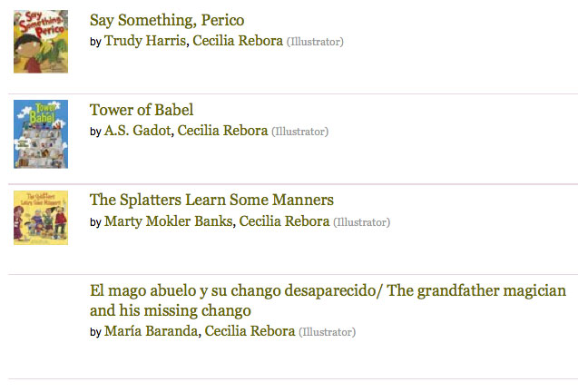
Task: Select The Splatters Learn Some Manners cover
Action: coord(41,218)
